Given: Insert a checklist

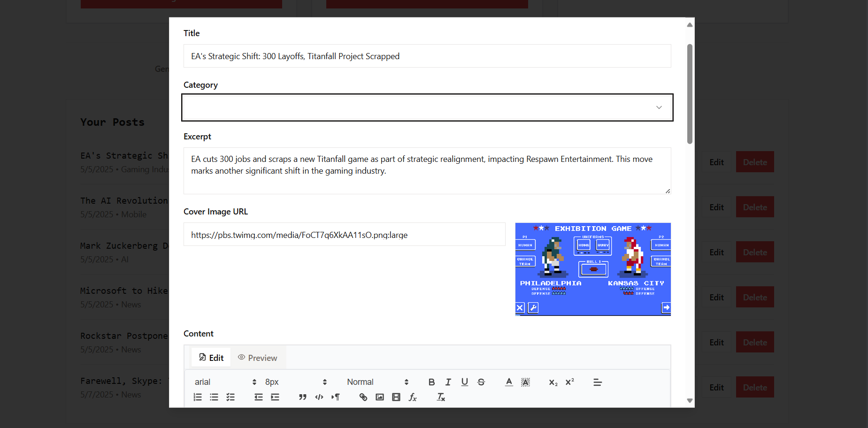Looking at the screenshot, I should click(230, 397).
